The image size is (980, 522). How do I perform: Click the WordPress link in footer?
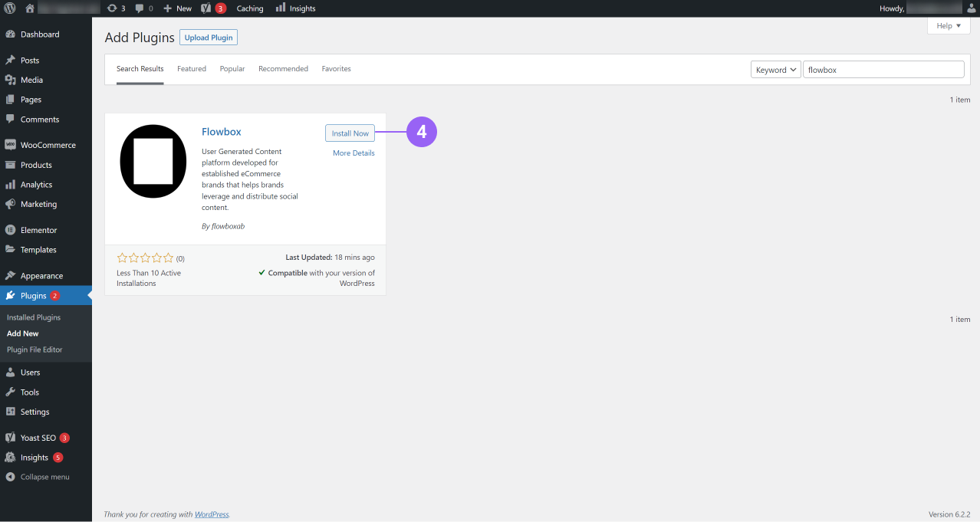coord(212,514)
